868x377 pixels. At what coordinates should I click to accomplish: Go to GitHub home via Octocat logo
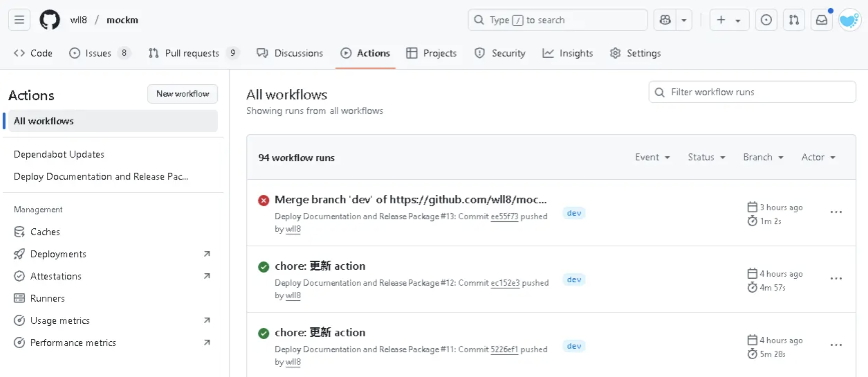(49, 20)
